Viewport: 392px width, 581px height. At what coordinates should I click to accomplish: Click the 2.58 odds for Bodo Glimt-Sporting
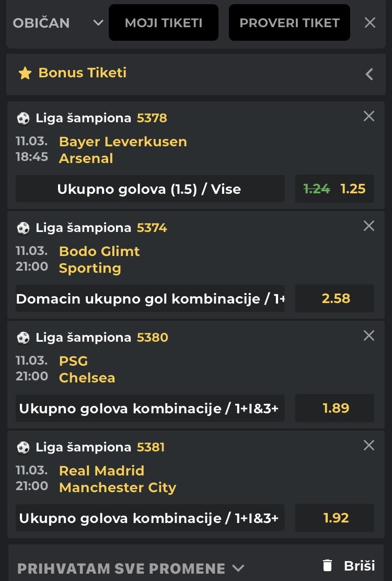[335, 298]
